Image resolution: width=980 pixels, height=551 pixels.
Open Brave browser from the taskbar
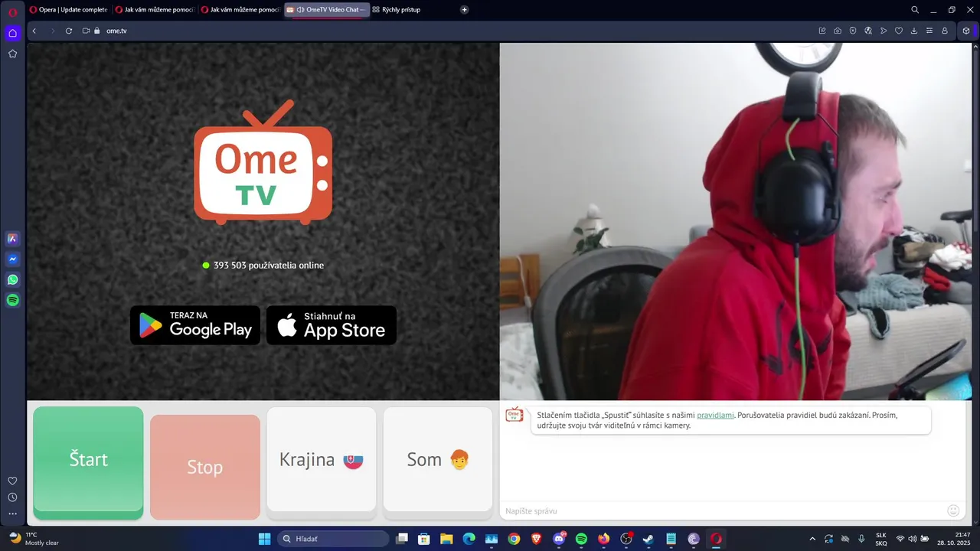click(x=536, y=539)
